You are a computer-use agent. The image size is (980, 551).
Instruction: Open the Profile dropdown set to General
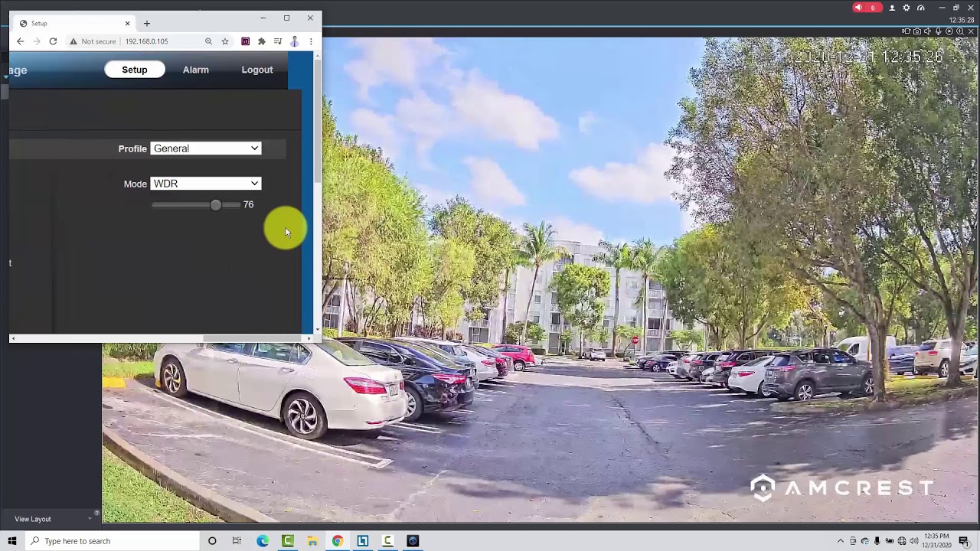click(206, 148)
